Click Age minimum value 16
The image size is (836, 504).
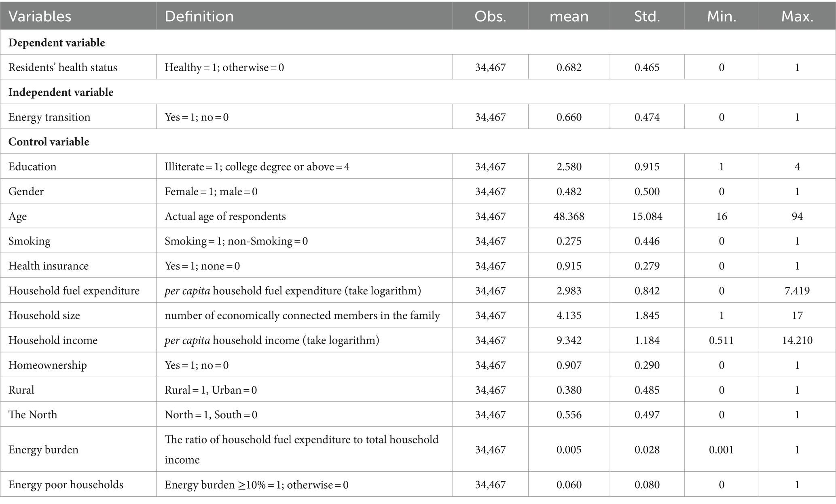pyautogui.click(x=722, y=216)
